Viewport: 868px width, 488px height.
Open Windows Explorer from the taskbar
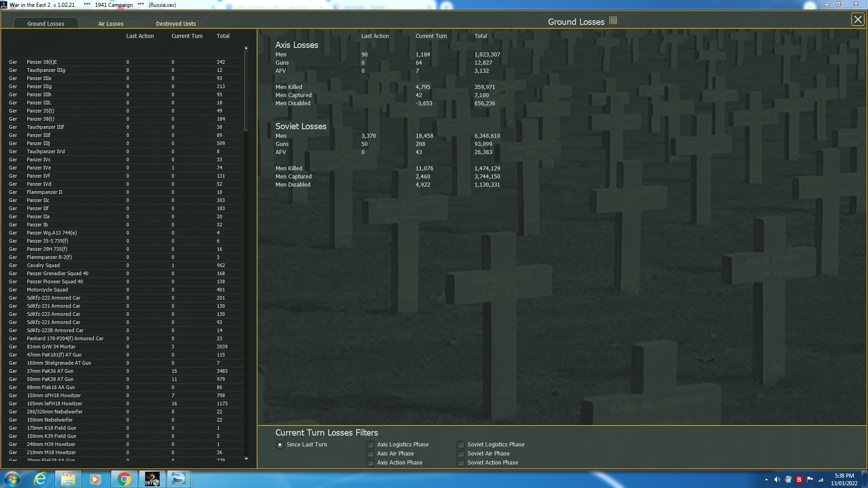pyautogui.click(x=68, y=479)
